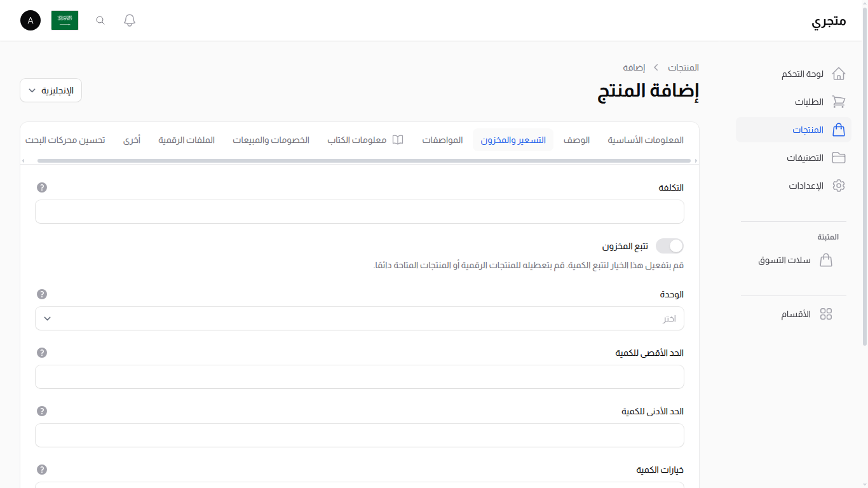
Task: Click the Saudi Arabia flag icon
Action: (64, 20)
